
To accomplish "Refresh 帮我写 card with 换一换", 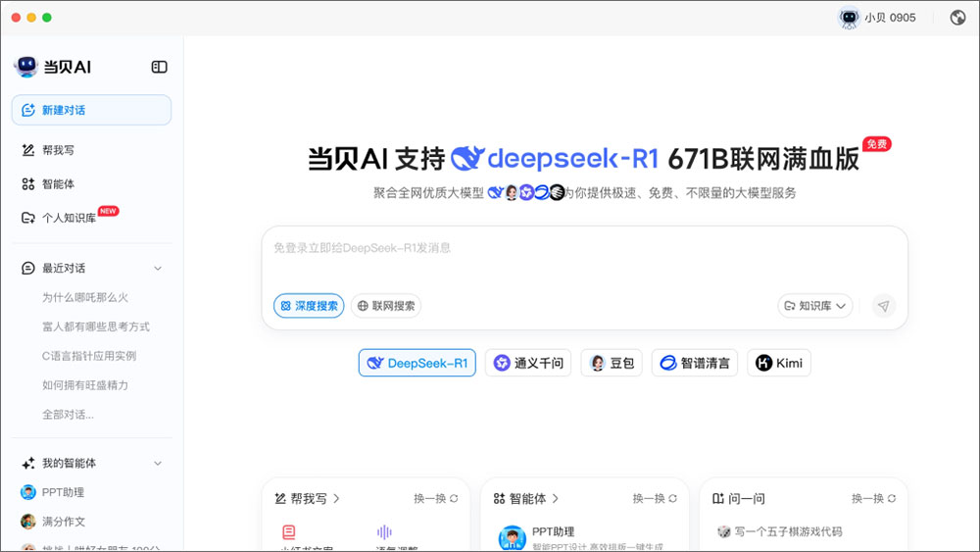I will pyautogui.click(x=436, y=498).
